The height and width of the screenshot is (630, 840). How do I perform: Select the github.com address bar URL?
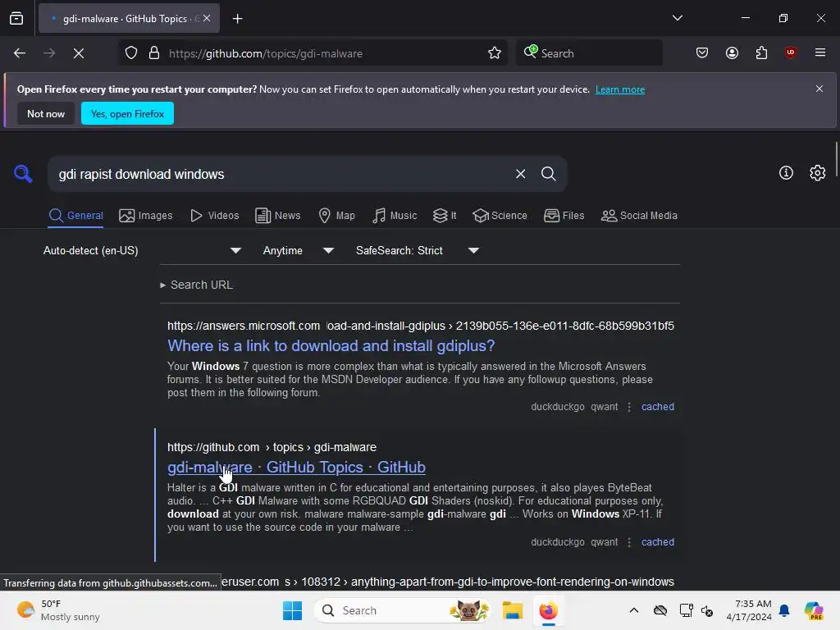(x=266, y=53)
